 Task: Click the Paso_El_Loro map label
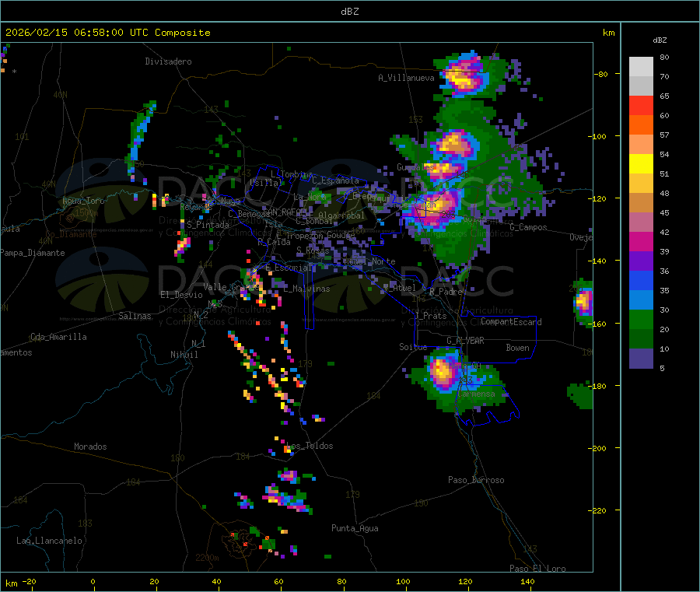[538, 569]
